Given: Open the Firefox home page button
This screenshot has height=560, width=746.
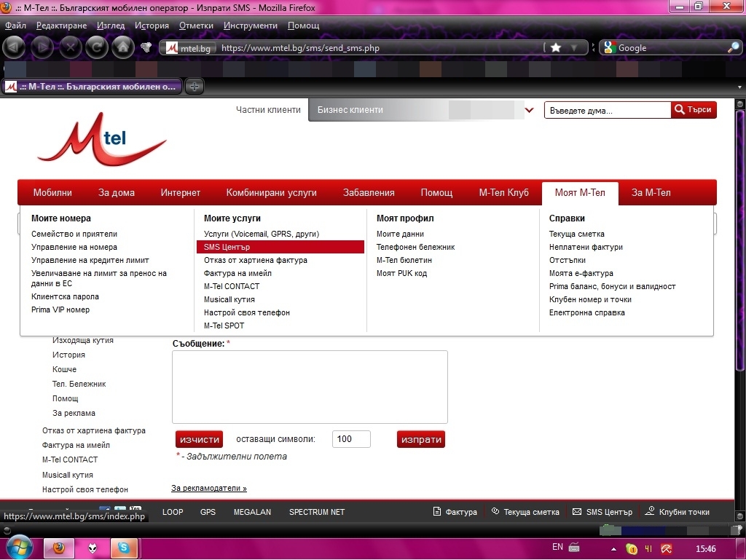Looking at the screenshot, I should (123, 47).
